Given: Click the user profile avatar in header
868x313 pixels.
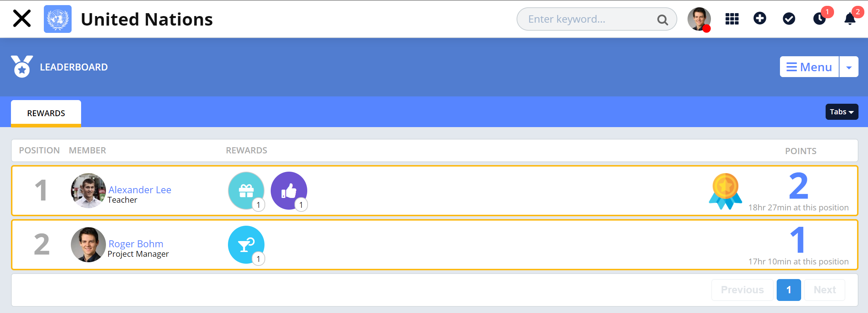Looking at the screenshot, I should (x=698, y=19).
